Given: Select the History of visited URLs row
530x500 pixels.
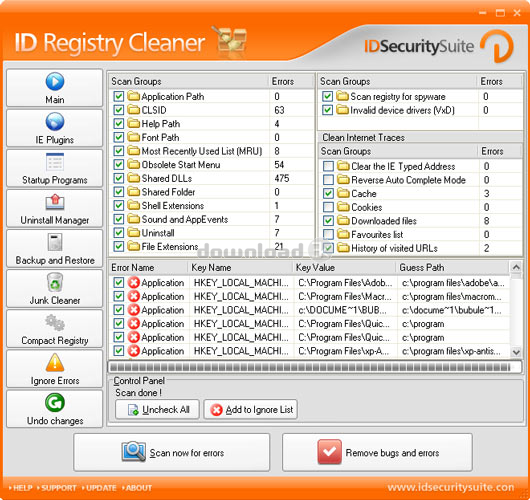Looking at the screenshot, I should point(420,248).
